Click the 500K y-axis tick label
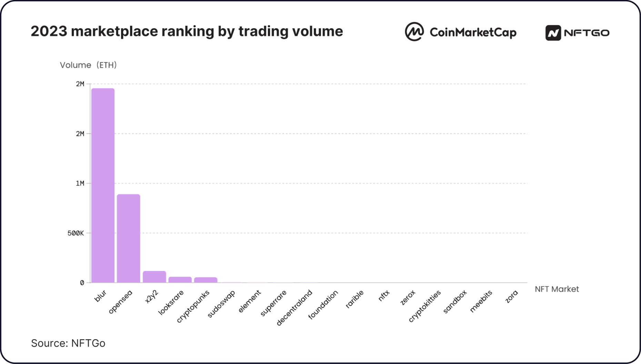 pyautogui.click(x=76, y=233)
